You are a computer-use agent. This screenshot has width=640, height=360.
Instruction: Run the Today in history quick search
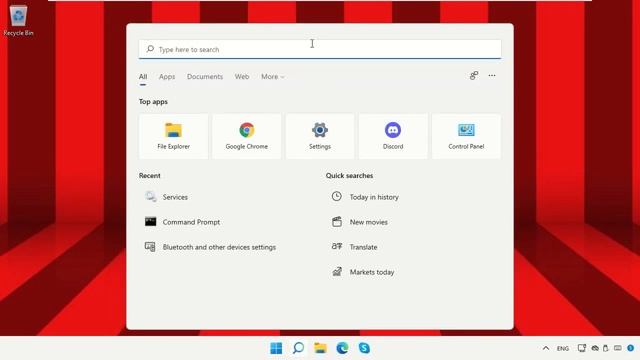click(365, 197)
